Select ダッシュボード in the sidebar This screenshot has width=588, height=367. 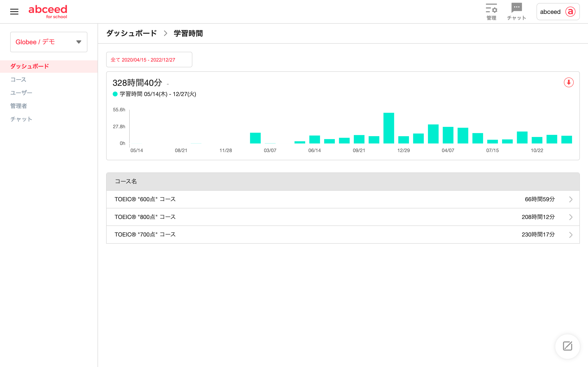click(29, 66)
